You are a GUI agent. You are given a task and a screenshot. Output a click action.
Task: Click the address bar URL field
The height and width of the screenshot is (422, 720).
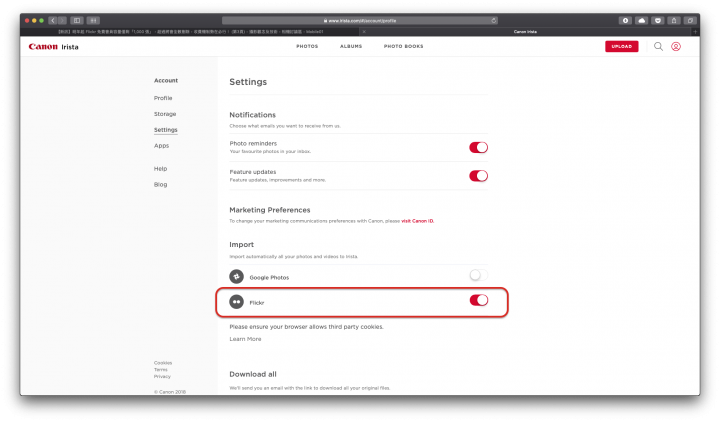point(360,20)
